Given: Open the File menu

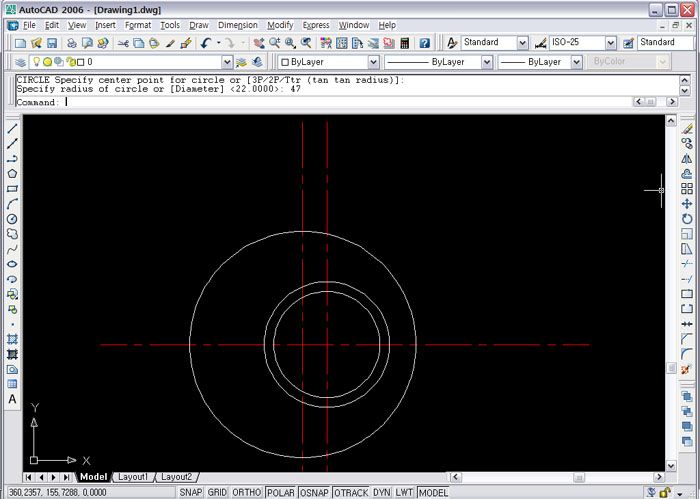Looking at the screenshot, I should [x=29, y=25].
